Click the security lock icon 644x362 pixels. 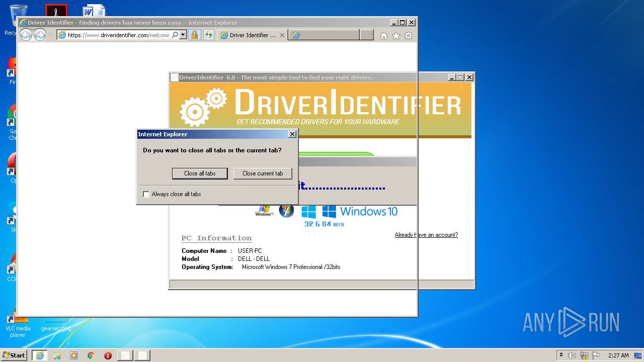194,35
